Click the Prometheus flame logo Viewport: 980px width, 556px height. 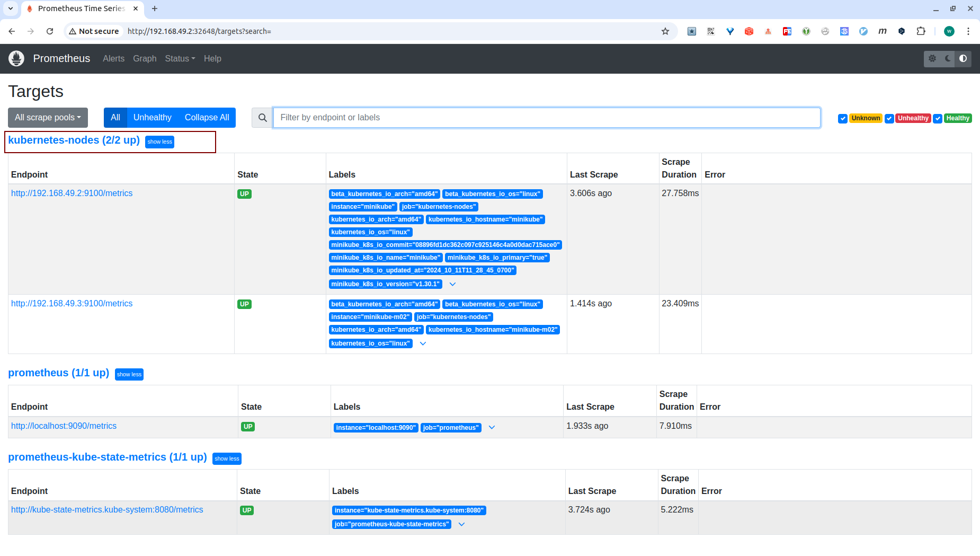[x=16, y=58]
